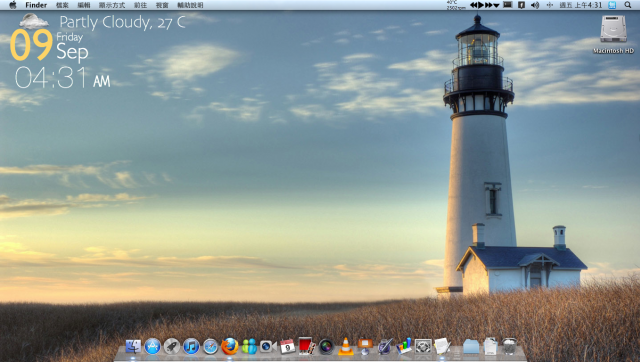Open the Trash in the Dock
The width and height of the screenshot is (640, 362).
pyautogui.click(x=509, y=346)
